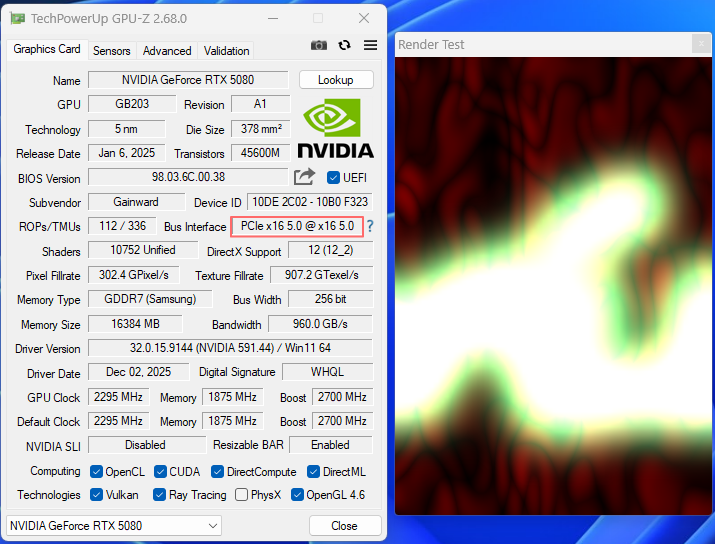Toggle the OpenGL 4.6 checkbox
715x544 pixels.
297,495
